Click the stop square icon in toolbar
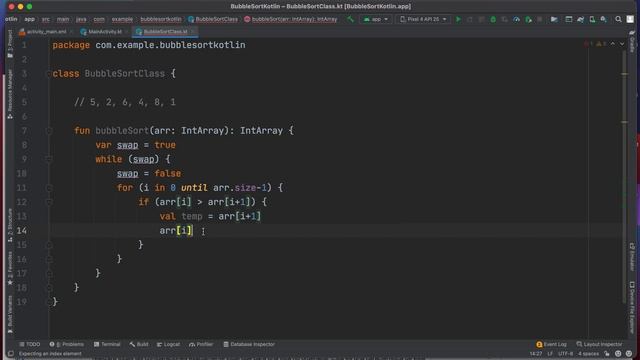640x360 pixels. pos(540,19)
